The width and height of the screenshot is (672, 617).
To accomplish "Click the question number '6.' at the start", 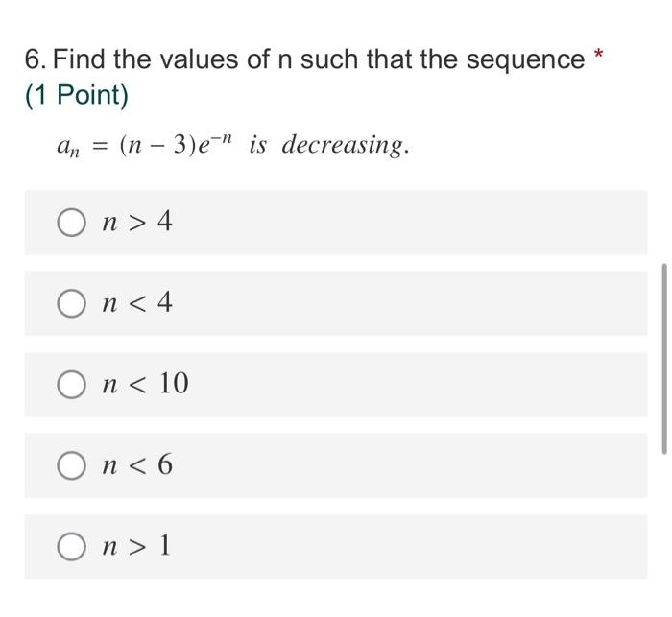I will [36, 59].
